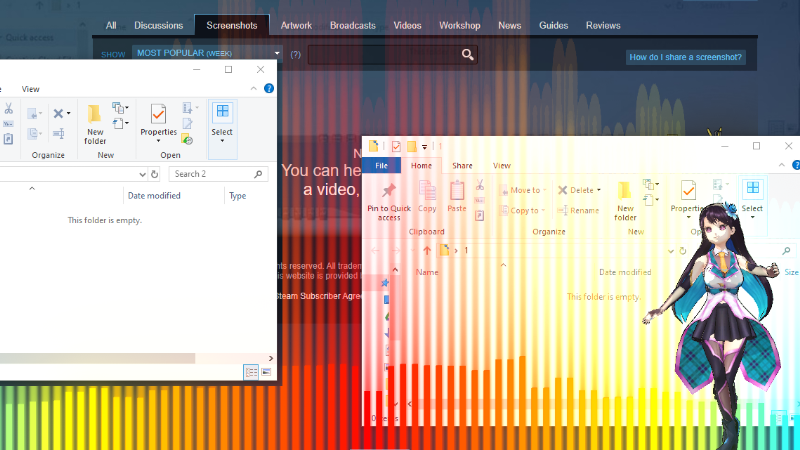The width and height of the screenshot is (800, 450).
Task: Click the (?) help link beside sort dropdown
Action: 295,54
